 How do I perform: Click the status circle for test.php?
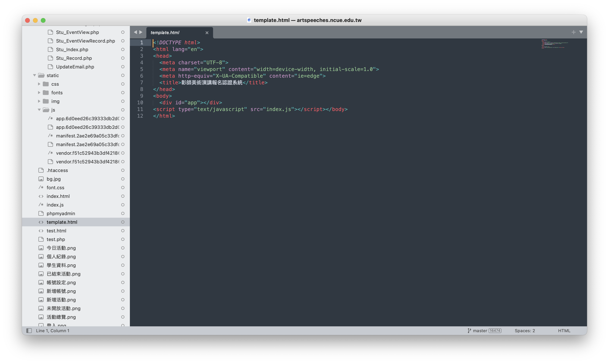point(123,239)
